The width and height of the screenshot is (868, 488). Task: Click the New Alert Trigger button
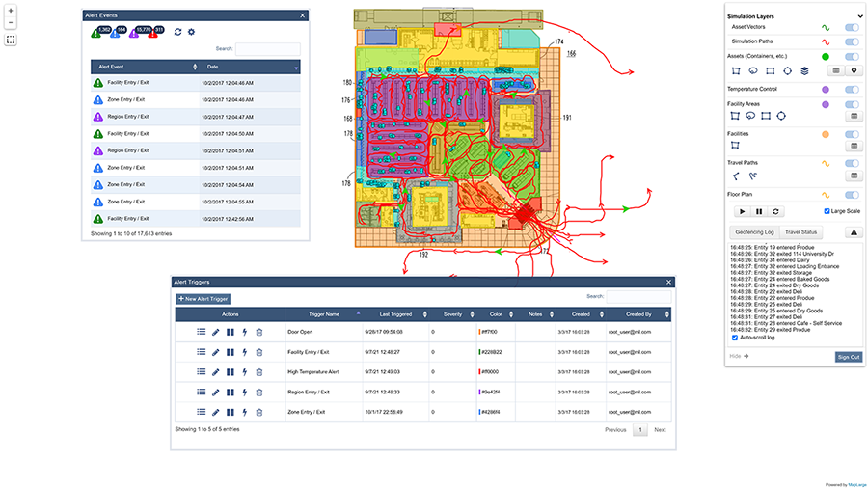coord(203,299)
